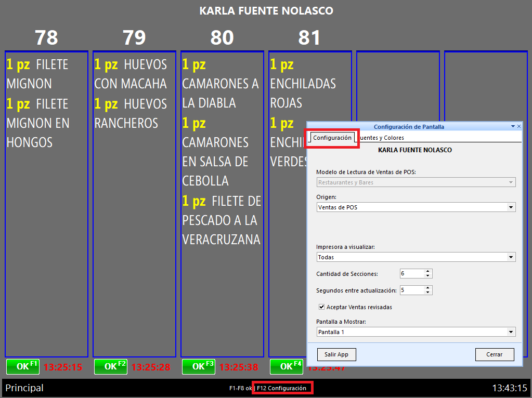This screenshot has height=398, width=532.
Task: Click the green OK F2 button under ticket 79
Action: (110, 366)
